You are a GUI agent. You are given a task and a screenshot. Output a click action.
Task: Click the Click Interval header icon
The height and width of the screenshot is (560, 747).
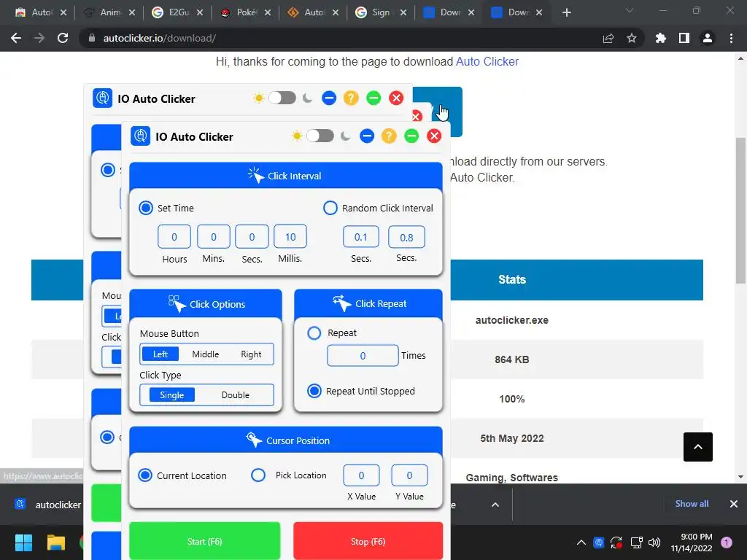256,175
